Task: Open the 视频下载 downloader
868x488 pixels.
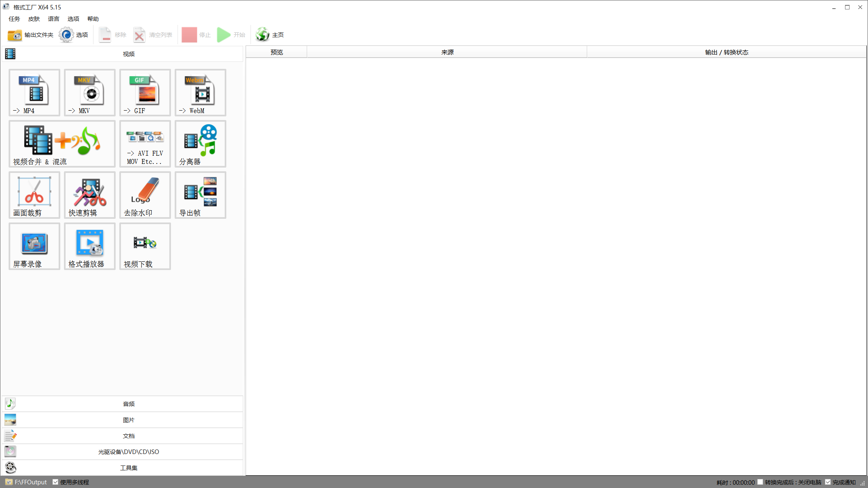Action: 145,246
